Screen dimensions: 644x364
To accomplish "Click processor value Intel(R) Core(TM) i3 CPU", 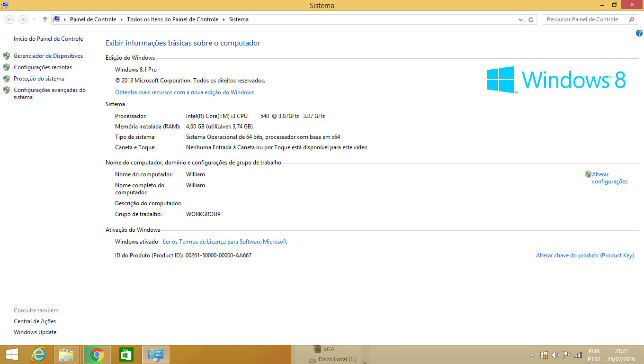I will click(x=255, y=116).
